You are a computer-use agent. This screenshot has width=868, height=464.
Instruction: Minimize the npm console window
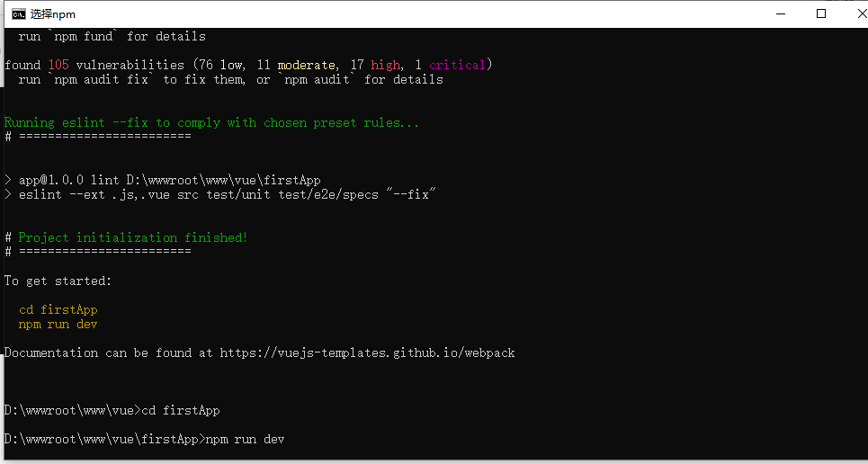tap(781, 13)
